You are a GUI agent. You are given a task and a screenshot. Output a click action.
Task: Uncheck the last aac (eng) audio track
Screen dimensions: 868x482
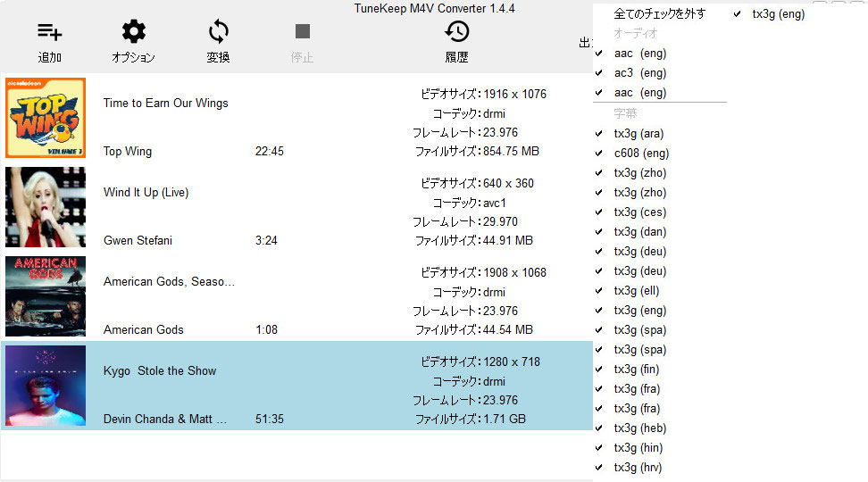coord(639,93)
